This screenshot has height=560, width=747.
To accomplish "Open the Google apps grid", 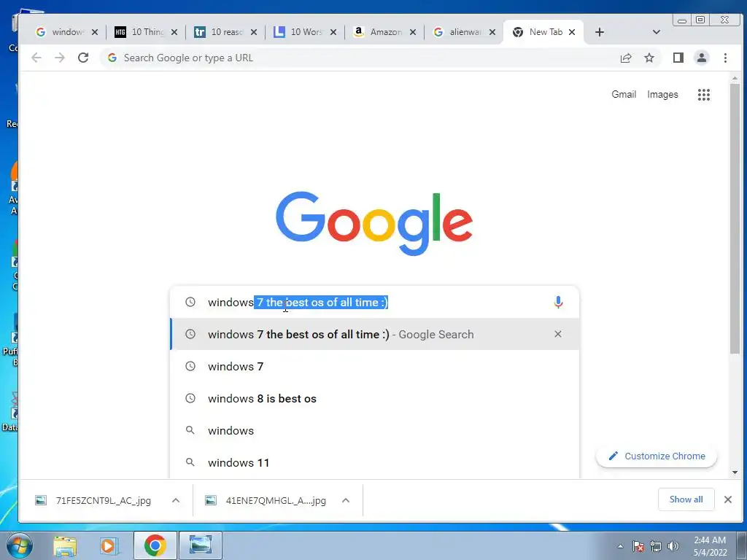I will pyautogui.click(x=704, y=94).
